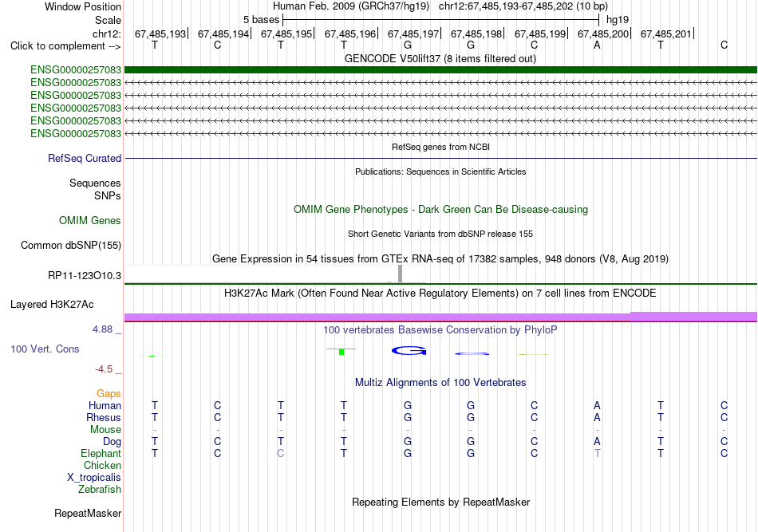Viewport: 758px width, 532px height.
Task: Click the 67,485,193 position label
Action: [160, 33]
